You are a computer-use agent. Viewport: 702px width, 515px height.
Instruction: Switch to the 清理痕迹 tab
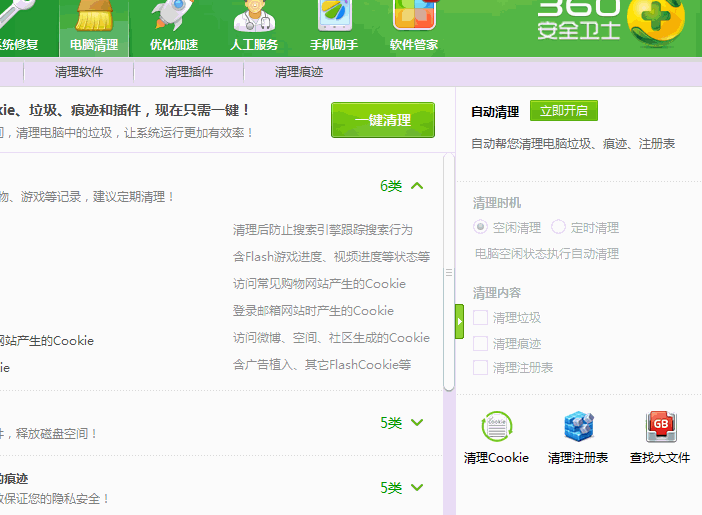click(299, 72)
